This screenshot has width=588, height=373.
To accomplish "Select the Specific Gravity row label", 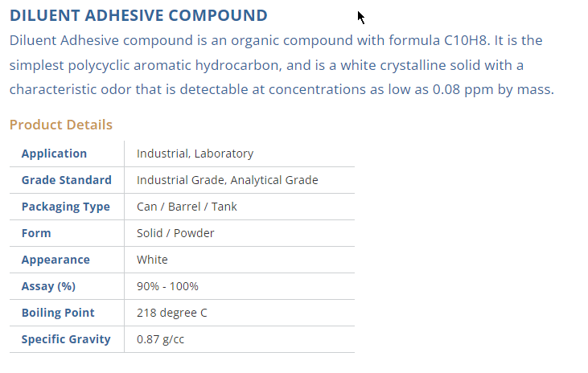I will click(x=66, y=339).
